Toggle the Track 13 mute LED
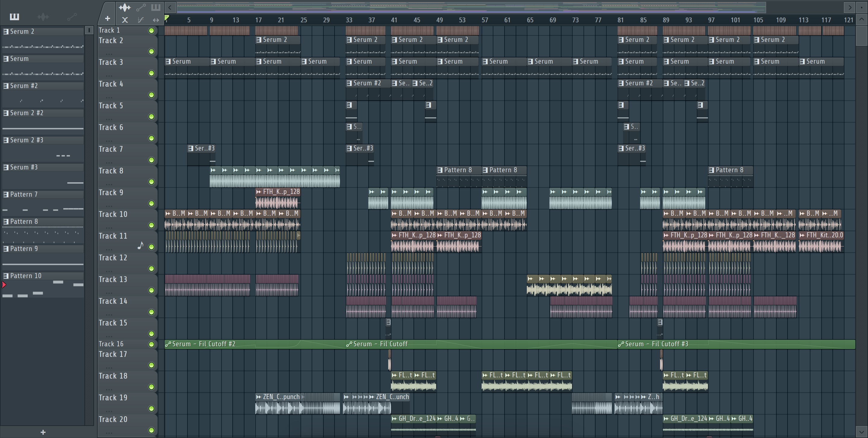This screenshot has width=868, height=438. 151,290
